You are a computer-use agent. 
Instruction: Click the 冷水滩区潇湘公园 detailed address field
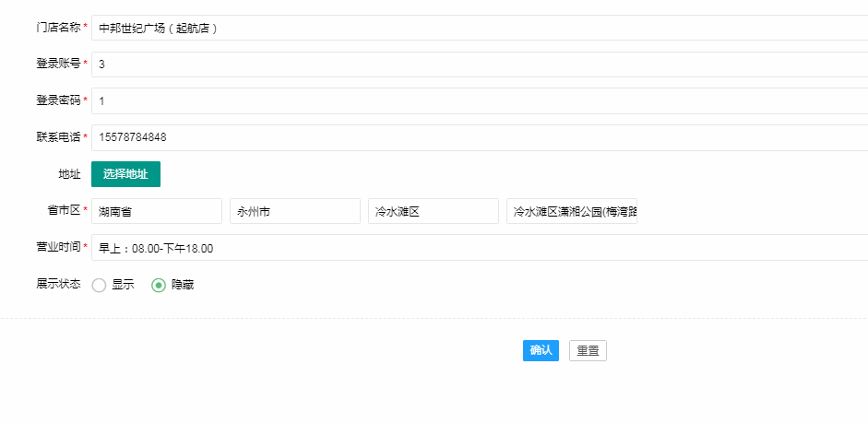[x=572, y=211]
